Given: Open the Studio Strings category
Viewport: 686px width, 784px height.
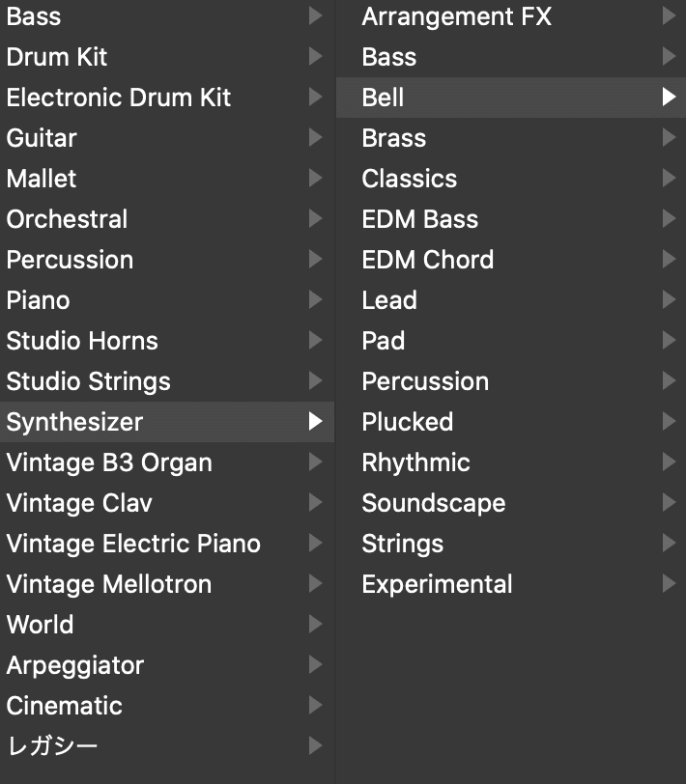Looking at the screenshot, I should click(89, 381).
